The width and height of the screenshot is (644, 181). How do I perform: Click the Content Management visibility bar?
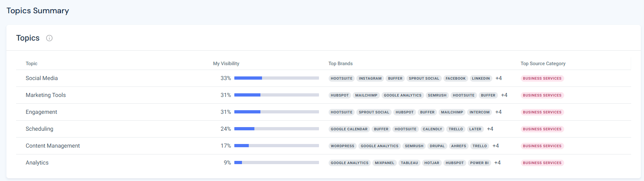point(276,146)
